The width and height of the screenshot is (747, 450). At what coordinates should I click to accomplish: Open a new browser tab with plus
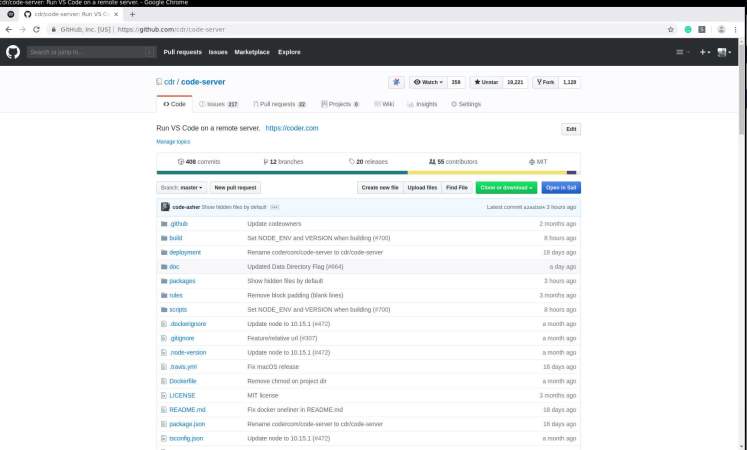(x=132, y=14)
